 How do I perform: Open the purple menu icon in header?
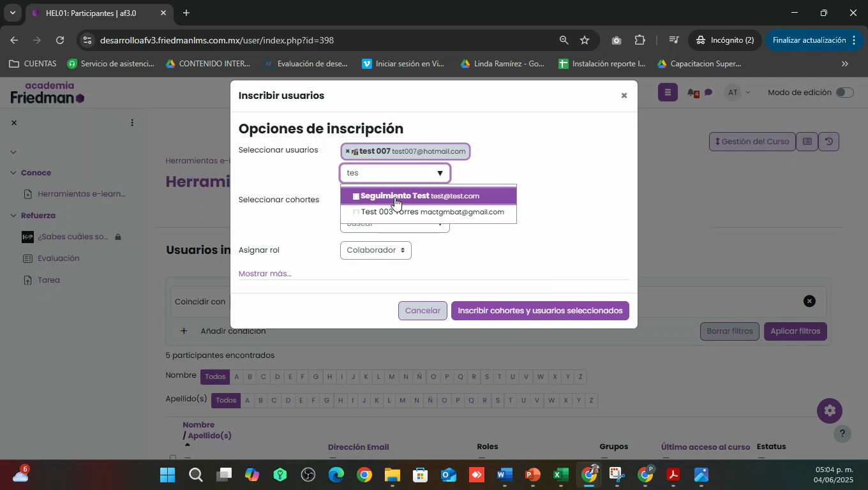667,93
